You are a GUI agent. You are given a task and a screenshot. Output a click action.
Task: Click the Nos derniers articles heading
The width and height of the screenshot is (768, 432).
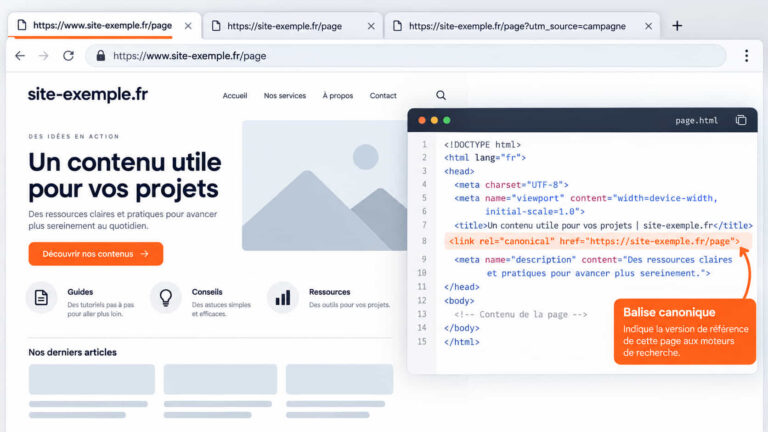click(72, 352)
